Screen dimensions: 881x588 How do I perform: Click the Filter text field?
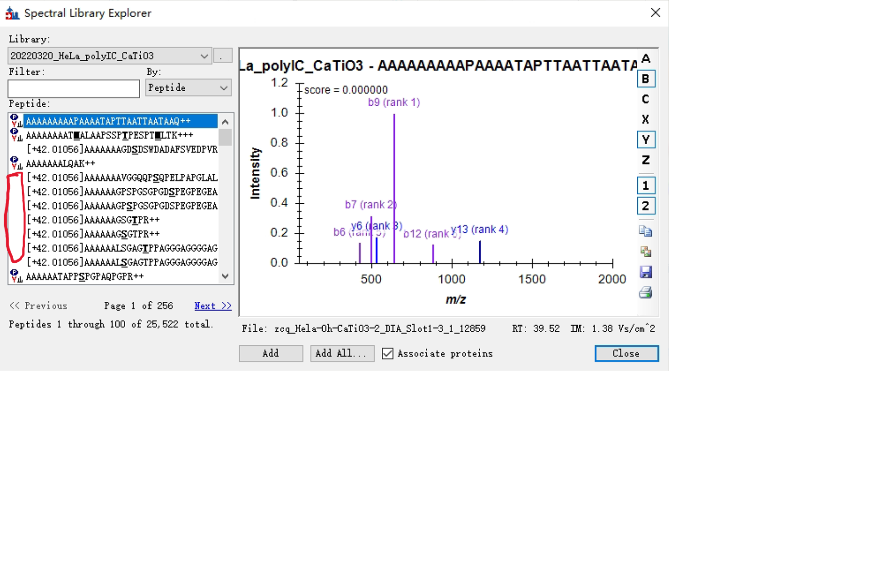[x=74, y=88]
